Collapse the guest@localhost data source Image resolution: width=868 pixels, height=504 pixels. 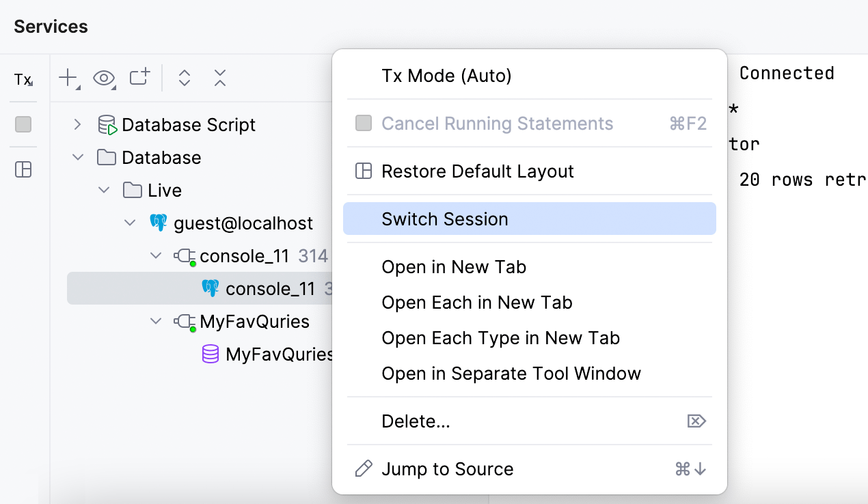(x=130, y=223)
